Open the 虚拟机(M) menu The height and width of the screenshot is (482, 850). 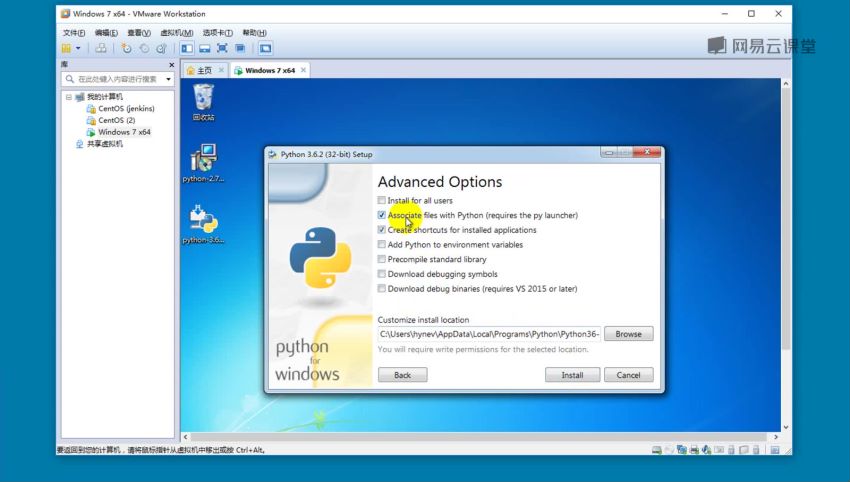(177, 33)
